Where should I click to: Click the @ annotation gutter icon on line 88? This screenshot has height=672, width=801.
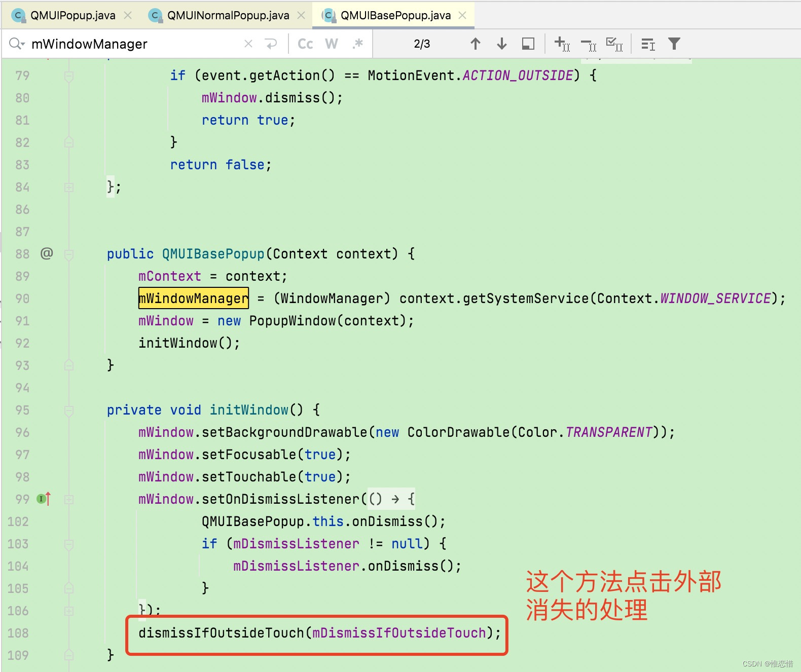point(47,253)
